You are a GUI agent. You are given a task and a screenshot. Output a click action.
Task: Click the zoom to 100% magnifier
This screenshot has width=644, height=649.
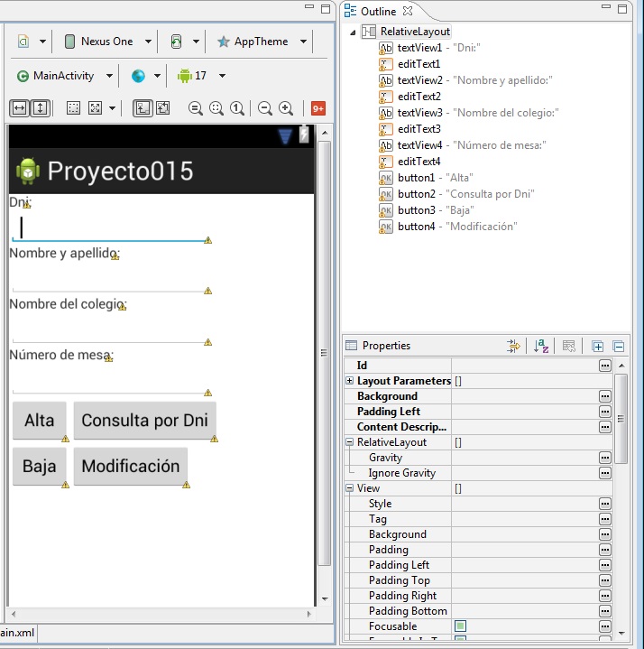click(x=237, y=108)
